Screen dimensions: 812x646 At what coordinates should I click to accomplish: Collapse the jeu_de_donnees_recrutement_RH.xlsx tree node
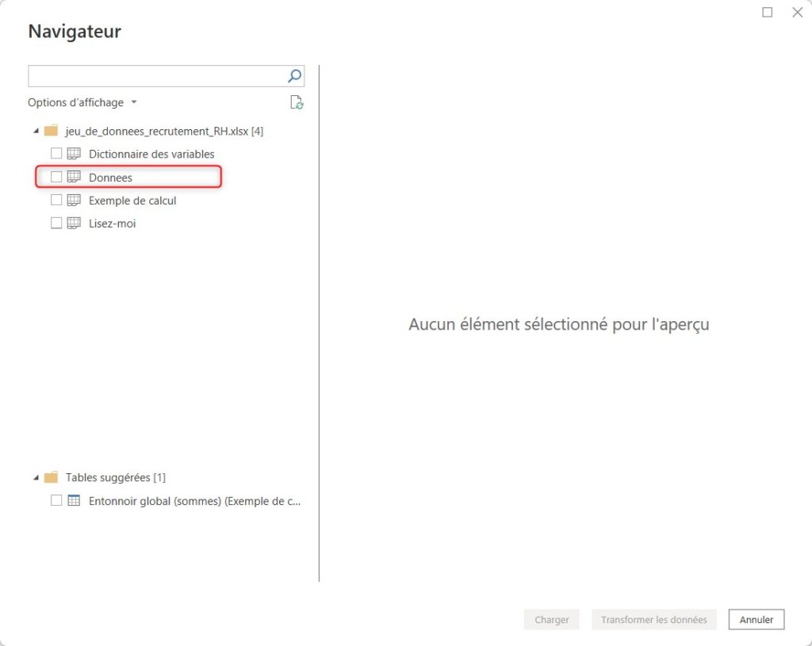pyautogui.click(x=36, y=131)
